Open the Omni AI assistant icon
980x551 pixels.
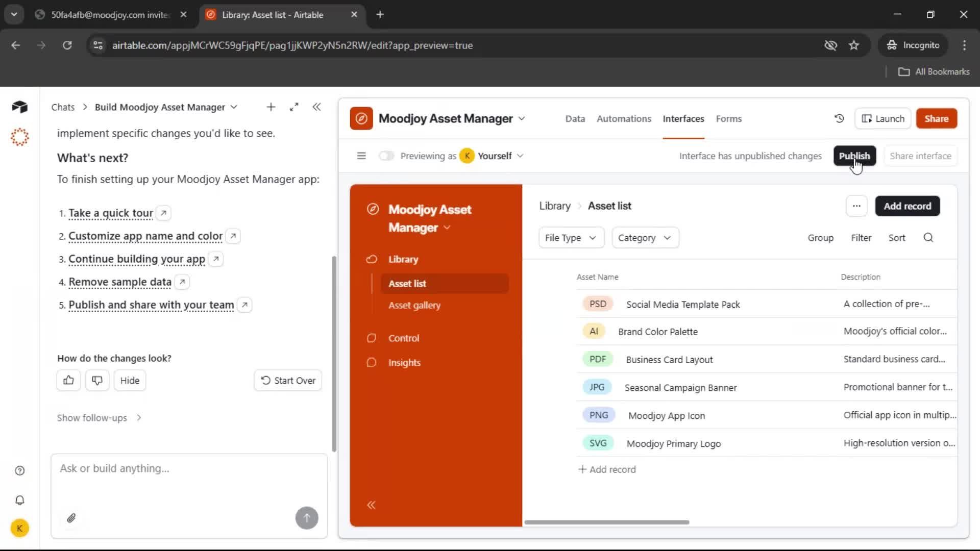pos(19,137)
